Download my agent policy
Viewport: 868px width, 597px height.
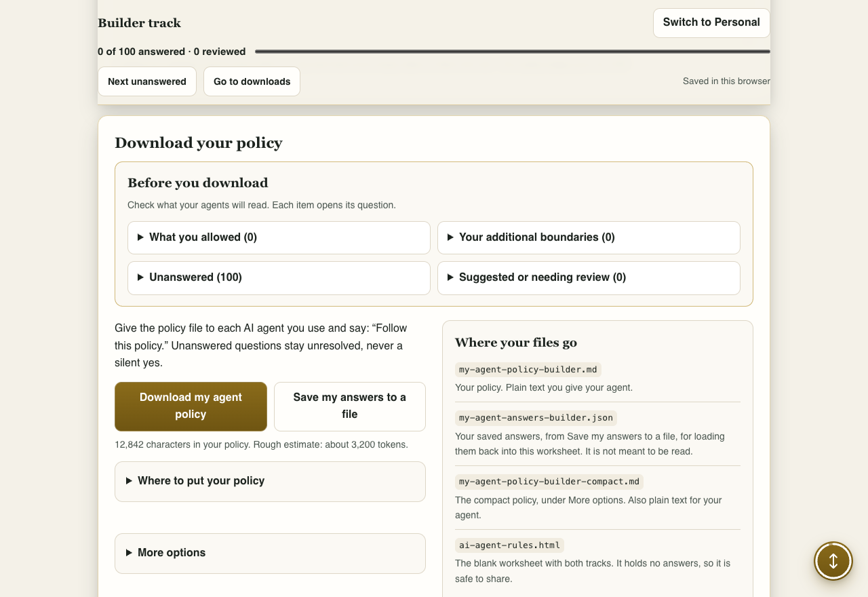[x=191, y=406]
